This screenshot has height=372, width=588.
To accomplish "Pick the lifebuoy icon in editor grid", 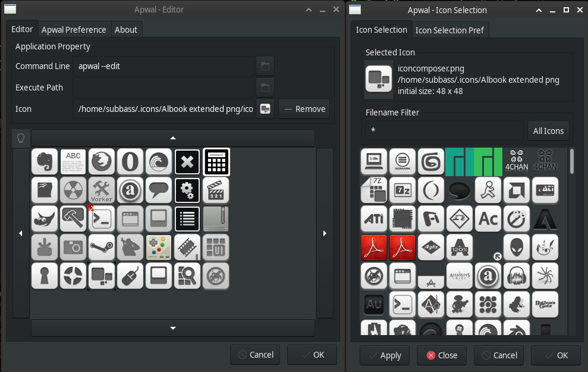I will click(x=73, y=276).
